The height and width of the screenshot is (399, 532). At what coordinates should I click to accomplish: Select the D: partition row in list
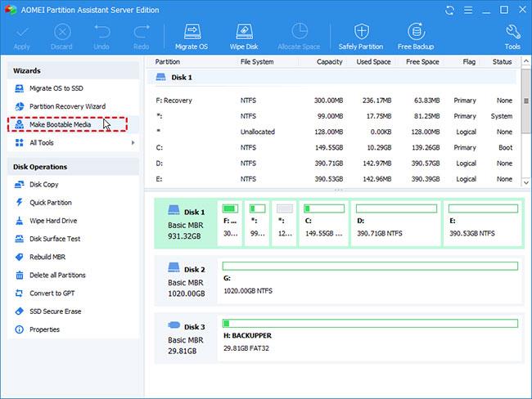pos(333,163)
